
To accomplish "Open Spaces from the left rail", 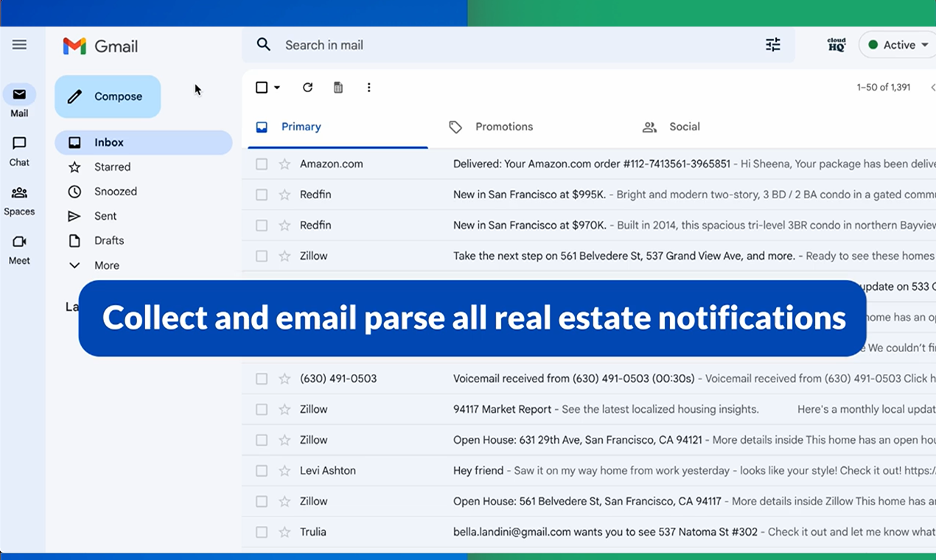I will [x=19, y=199].
